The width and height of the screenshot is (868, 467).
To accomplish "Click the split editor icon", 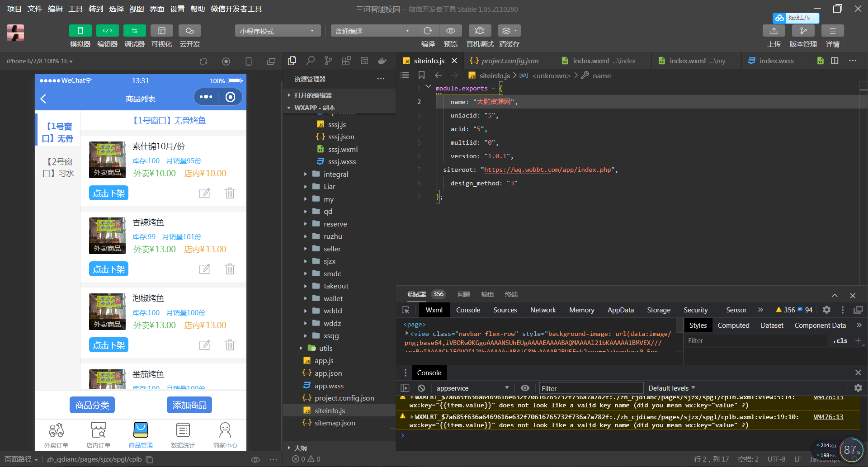I will click(x=835, y=61).
